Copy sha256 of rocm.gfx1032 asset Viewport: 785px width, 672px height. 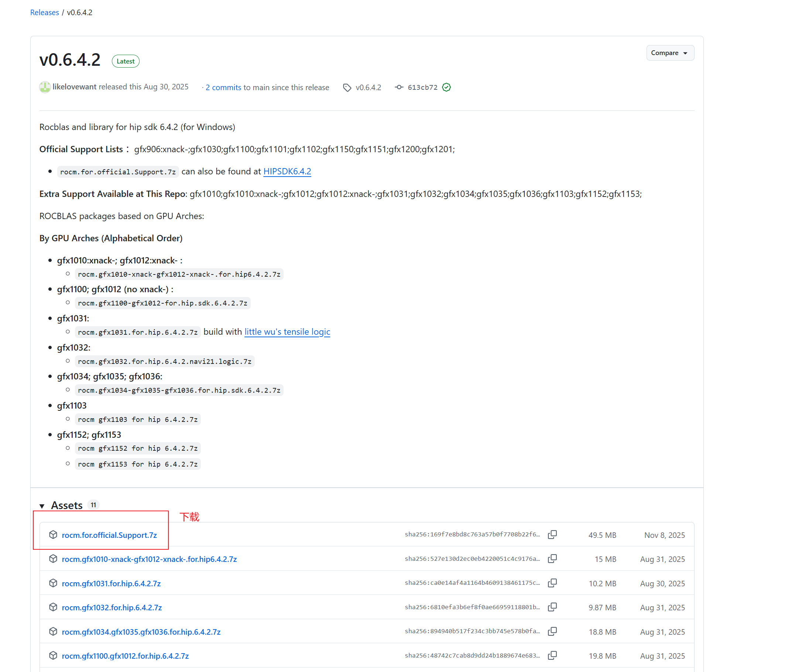[552, 607]
